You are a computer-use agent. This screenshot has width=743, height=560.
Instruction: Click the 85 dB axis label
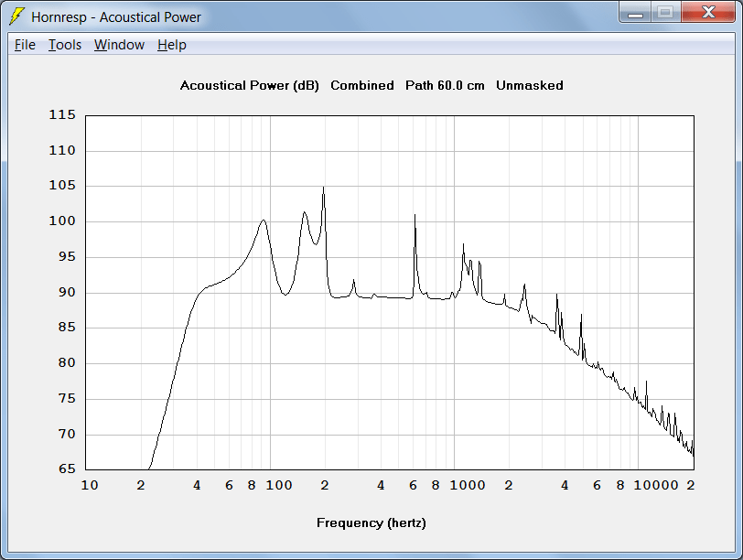click(x=67, y=327)
